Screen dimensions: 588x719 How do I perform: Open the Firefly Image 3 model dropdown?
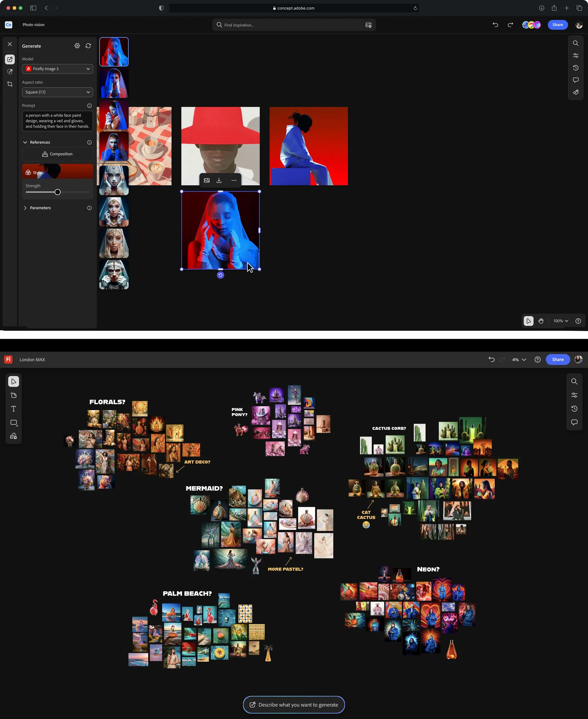(58, 69)
